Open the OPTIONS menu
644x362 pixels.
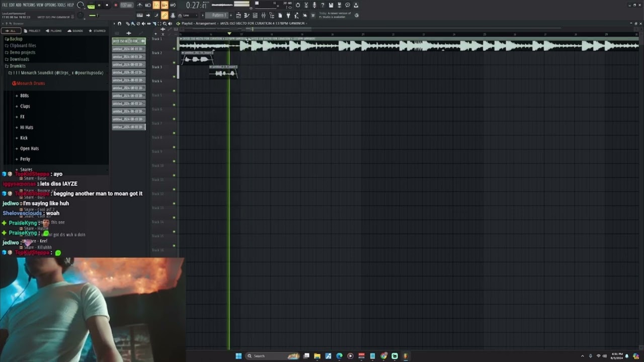(x=50, y=5)
